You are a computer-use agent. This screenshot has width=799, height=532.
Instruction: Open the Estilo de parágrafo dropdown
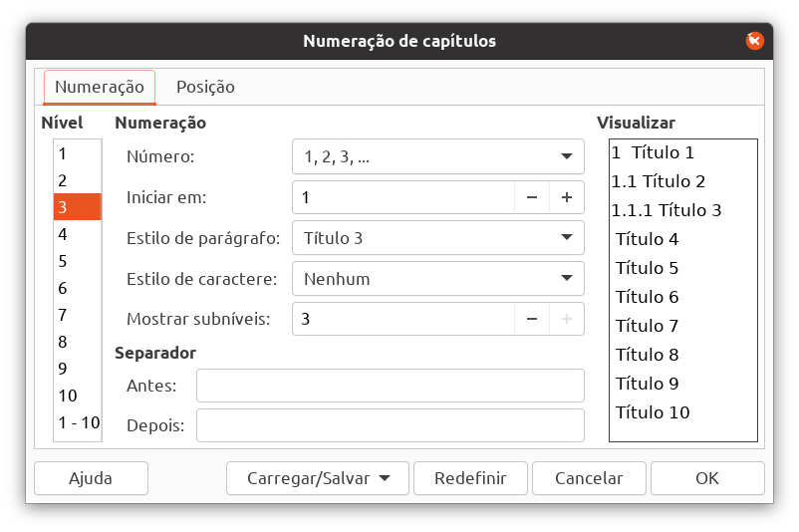coord(437,237)
